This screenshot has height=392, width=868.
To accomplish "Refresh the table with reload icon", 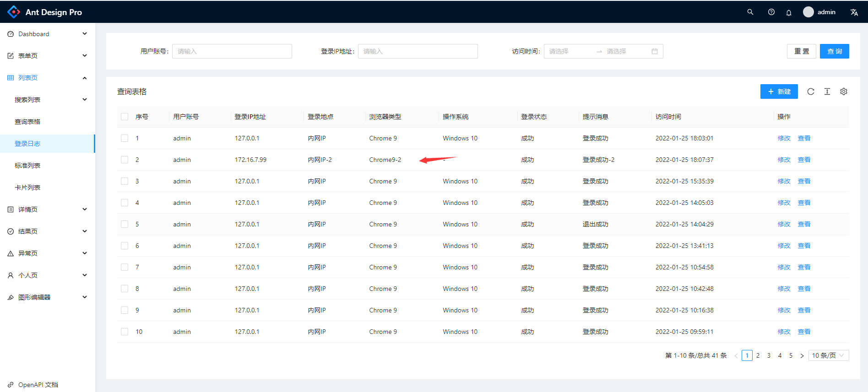I will (811, 91).
